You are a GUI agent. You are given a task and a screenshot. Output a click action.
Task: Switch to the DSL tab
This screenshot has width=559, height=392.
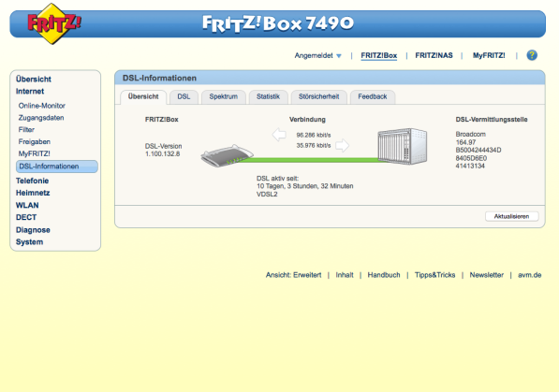pyautogui.click(x=184, y=96)
